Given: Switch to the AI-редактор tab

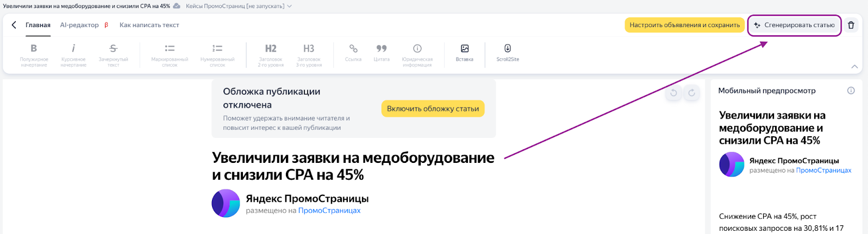Looking at the screenshot, I should pos(79,25).
